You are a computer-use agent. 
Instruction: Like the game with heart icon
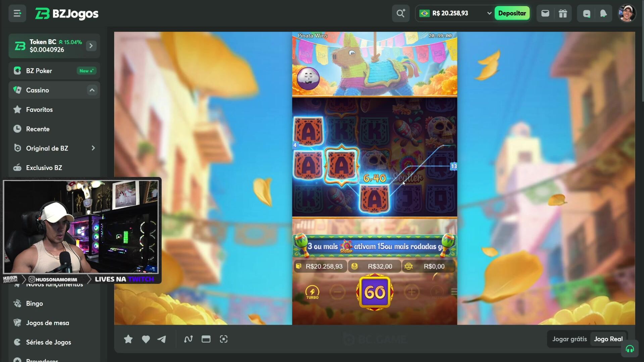point(146,339)
